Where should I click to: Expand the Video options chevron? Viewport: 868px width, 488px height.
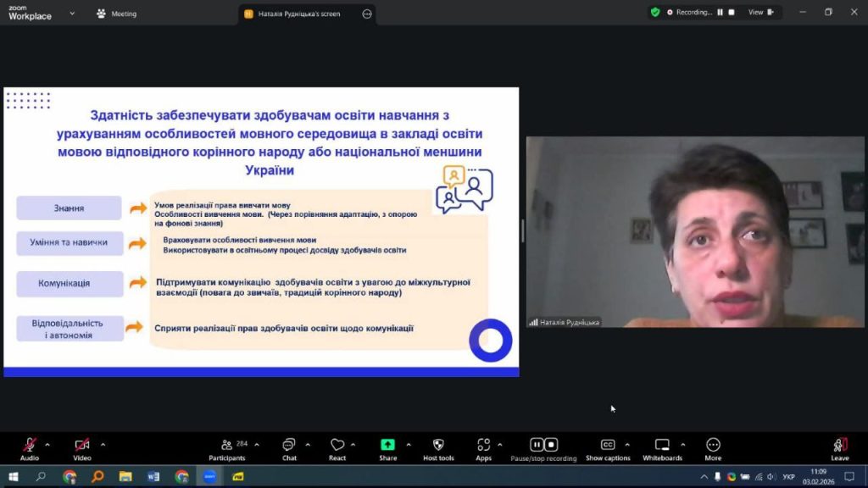click(103, 444)
